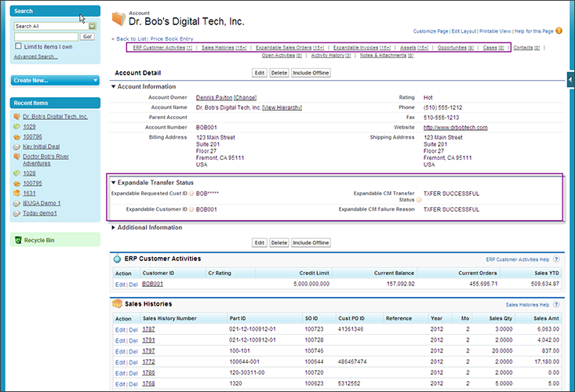Click the icon beside recent item 100795
Screen dimensions: 575x392
point(16,183)
